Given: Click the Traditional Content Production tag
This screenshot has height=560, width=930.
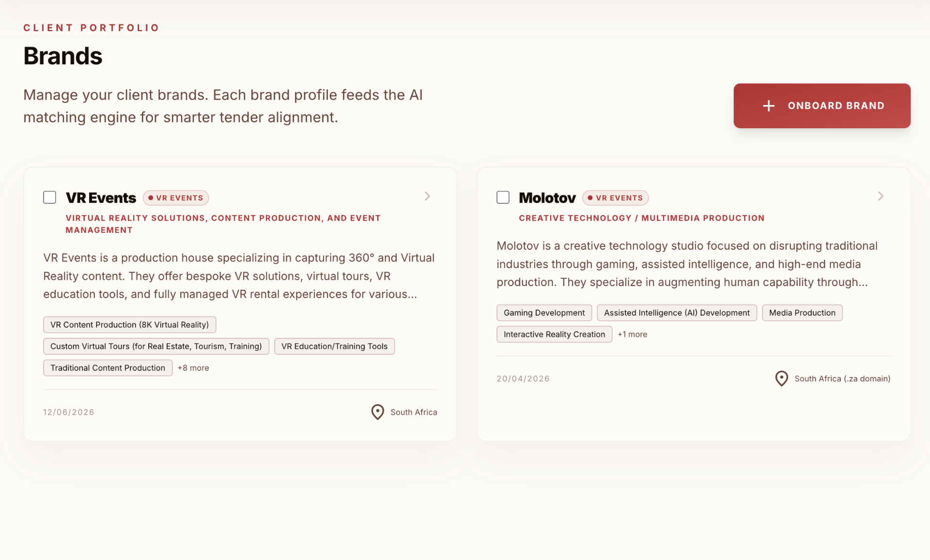Looking at the screenshot, I should (x=108, y=368).
